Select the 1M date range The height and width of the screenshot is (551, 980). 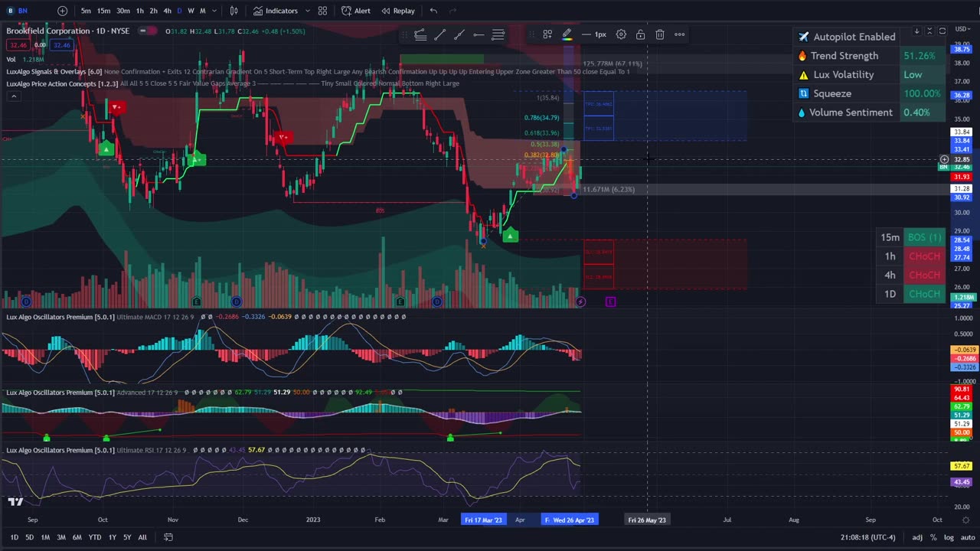click(x=45, y=537)
